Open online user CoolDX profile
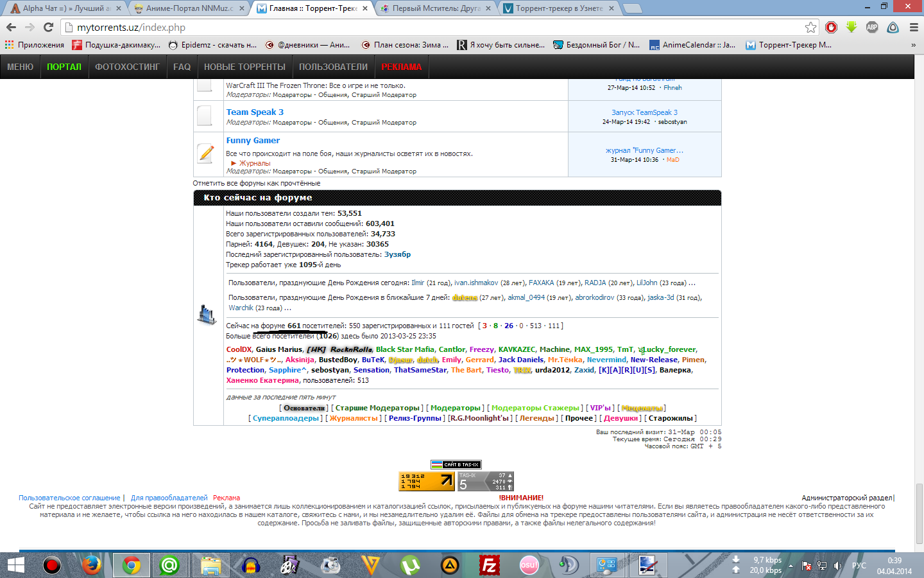 point(239,349)
